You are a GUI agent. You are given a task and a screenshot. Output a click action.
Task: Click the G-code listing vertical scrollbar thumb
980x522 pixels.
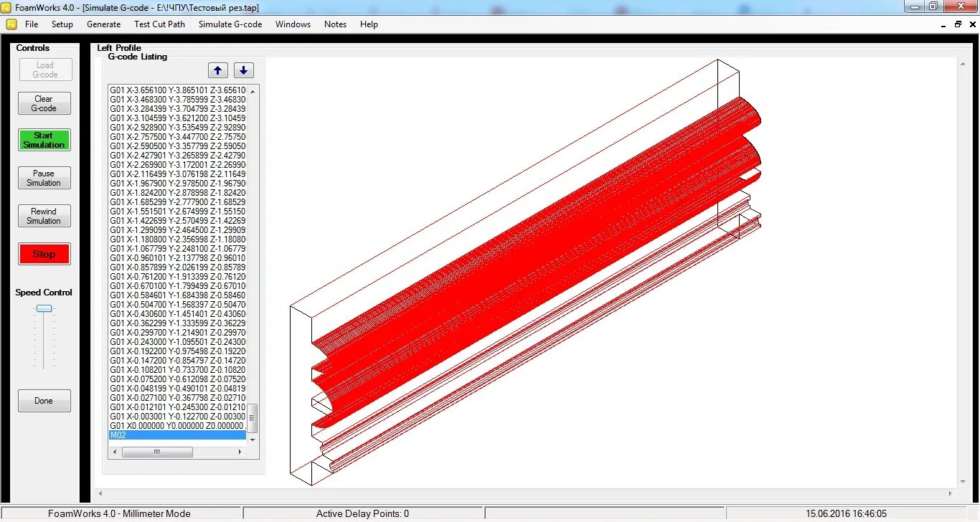[x=253, y=417]
